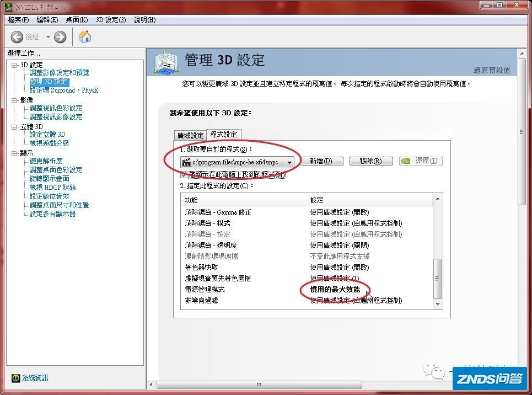Viewport: 532px width, 395px height.
Task: Open the program selection dropdown
Action: [237, 162]
